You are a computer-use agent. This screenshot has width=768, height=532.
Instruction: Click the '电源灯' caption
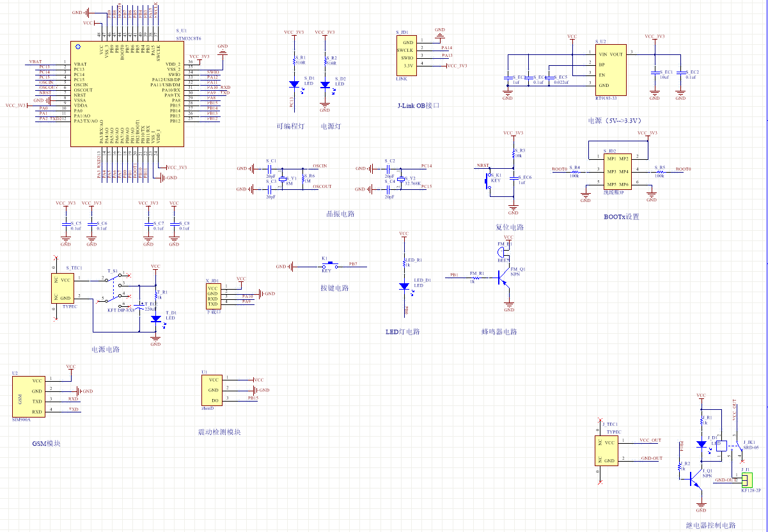coord(331,127)
